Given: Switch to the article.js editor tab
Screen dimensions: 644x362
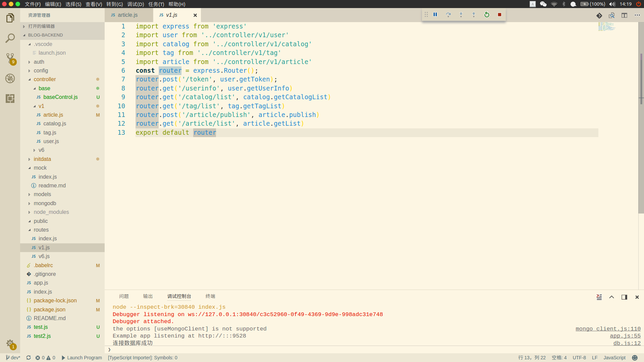Looking at the screenshot, I should pyautogui.click(x=127, y=15).
